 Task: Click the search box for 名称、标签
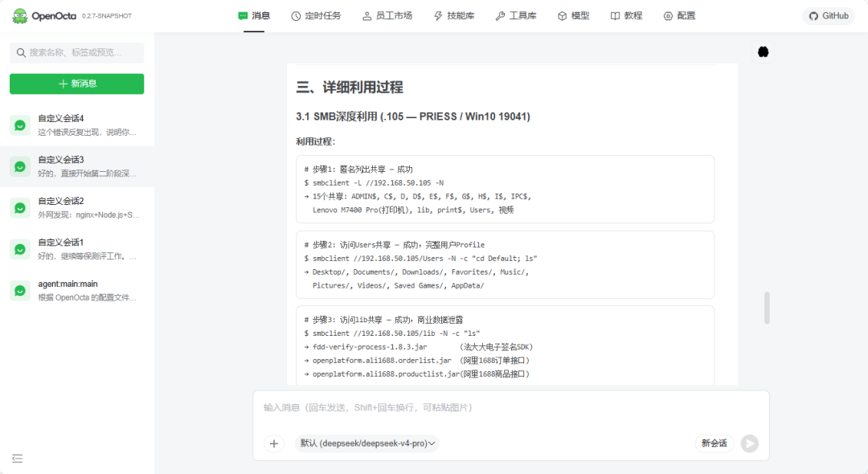tap(77, 52)
